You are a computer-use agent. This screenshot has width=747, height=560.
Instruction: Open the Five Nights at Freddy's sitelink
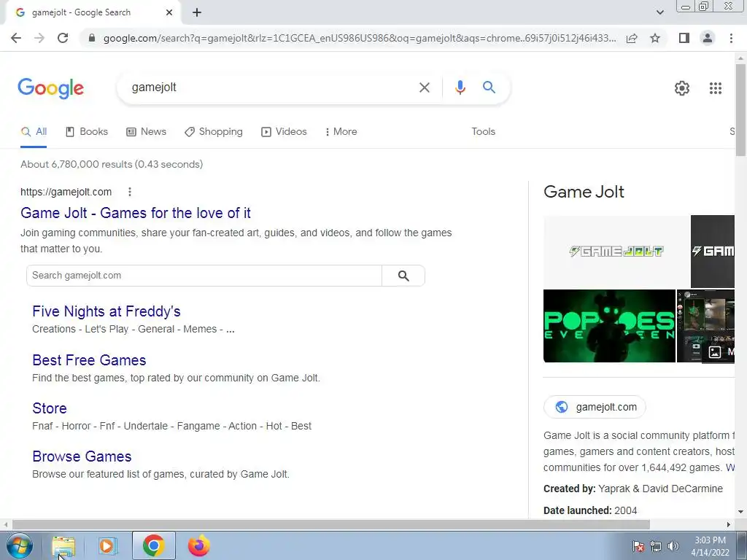107,311
